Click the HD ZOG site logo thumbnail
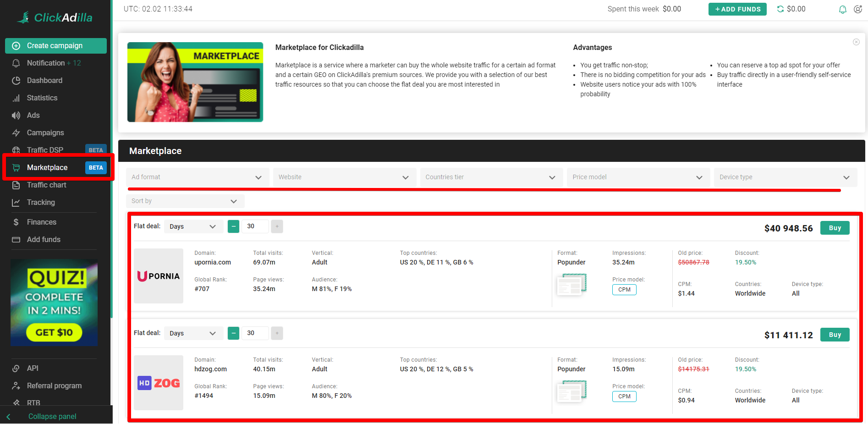This screenshot has height=424, width=868. click(x=159, y=383)
